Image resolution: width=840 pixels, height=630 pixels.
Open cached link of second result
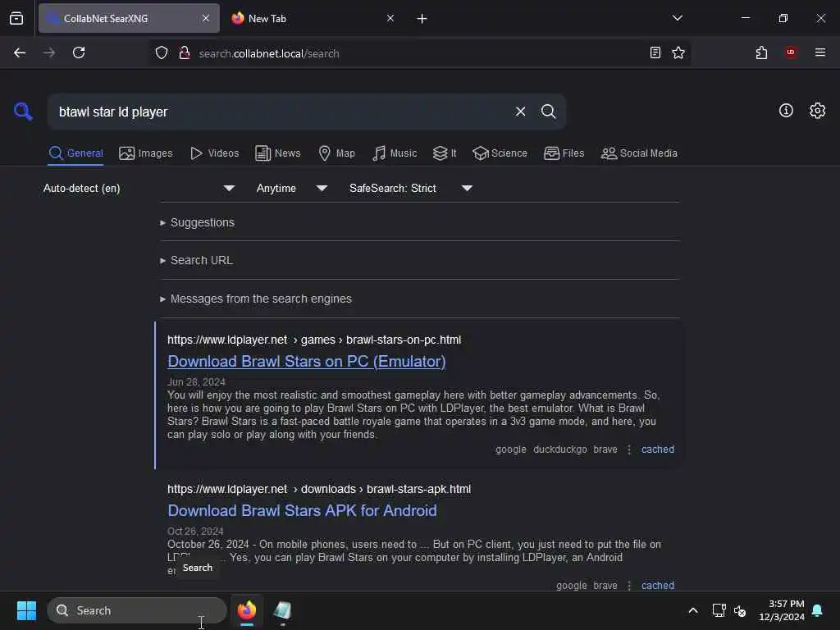(x=657, y=586)
